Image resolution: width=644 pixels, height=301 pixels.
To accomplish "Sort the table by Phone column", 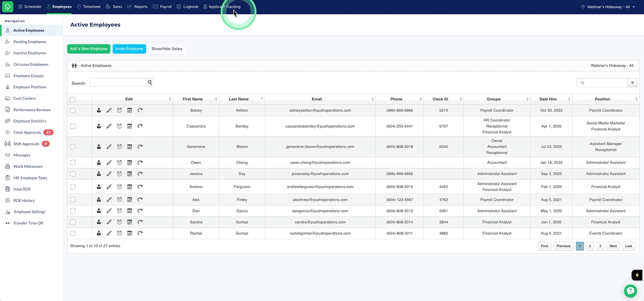I will [399, 99].
